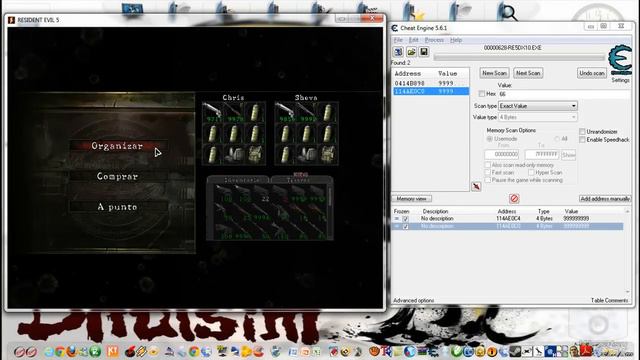The width and height of the screenshot is (640, 360).
Task: Open the Edit menu
Action: 413,40
